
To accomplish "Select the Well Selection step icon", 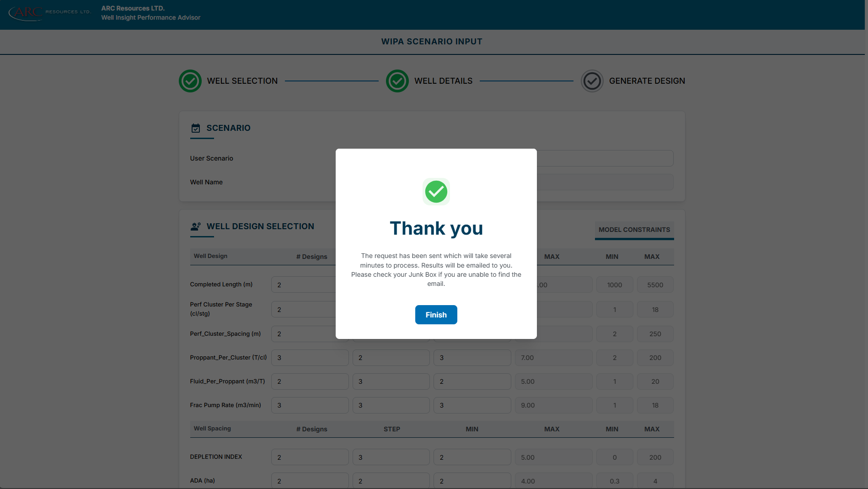I will (x=190, y=81).
